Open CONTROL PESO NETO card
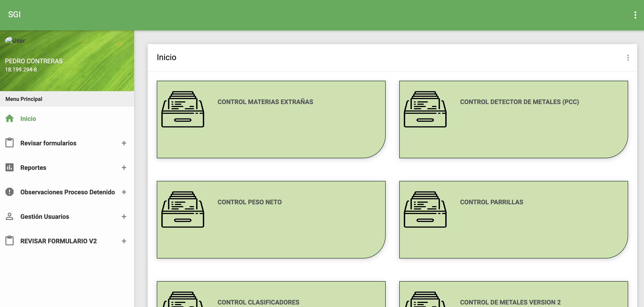Viewport: 644px width, 307px height. tap(271, 219)
